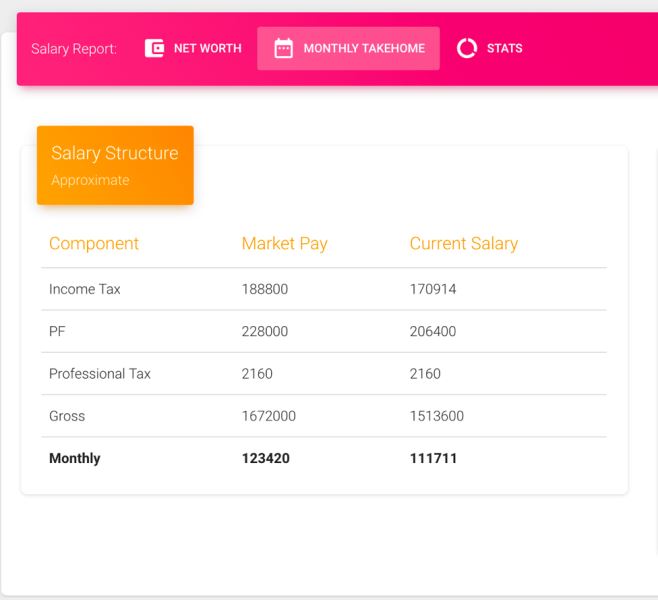Viewport: 658px width, 600px height.
Task: Click Market Pay monthly value 123420
Action: point(264,458)
